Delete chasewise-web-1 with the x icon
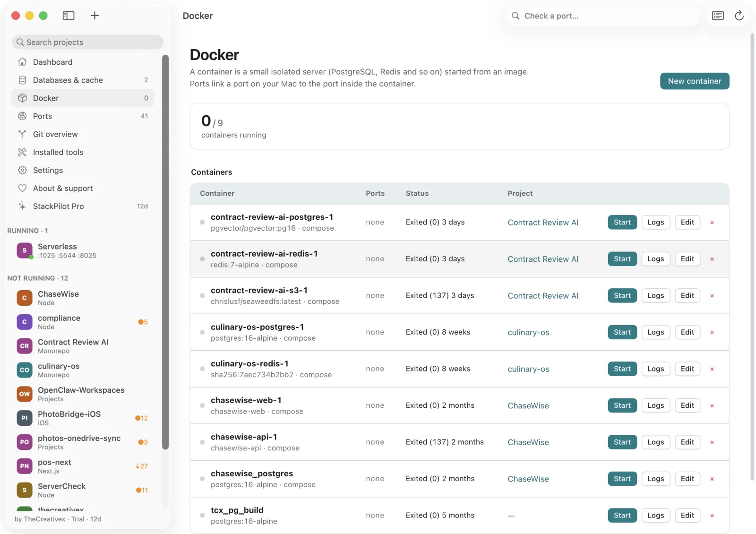Screen dimensions: 756x534 [x=712, y=405]
